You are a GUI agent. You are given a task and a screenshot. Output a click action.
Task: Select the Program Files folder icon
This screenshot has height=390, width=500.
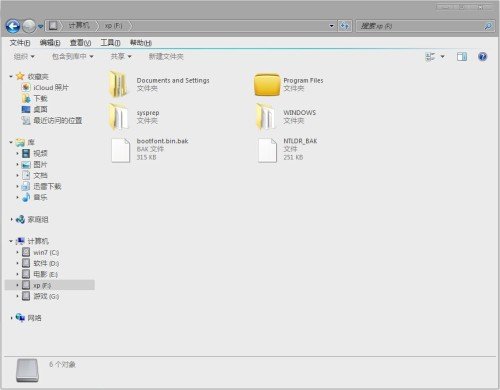267,85
